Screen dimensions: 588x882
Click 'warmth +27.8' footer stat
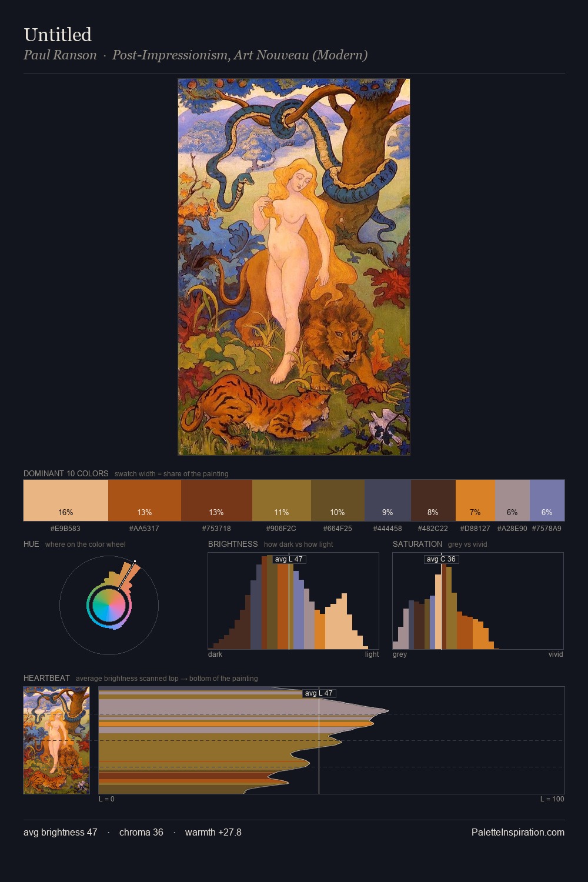pyautogui.click(x=213, y=833)
